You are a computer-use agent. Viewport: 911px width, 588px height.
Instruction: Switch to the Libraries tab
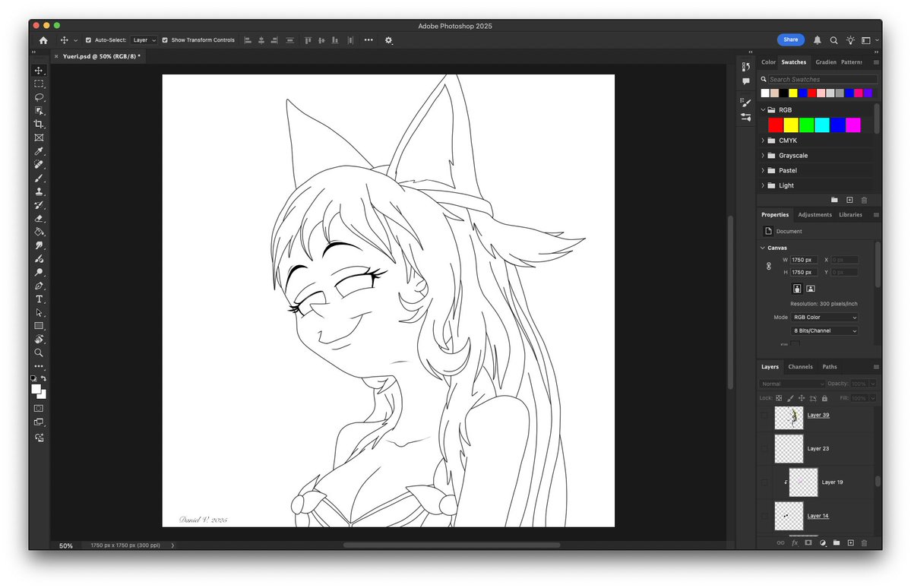pyautogui.click(x=850, y=215)
